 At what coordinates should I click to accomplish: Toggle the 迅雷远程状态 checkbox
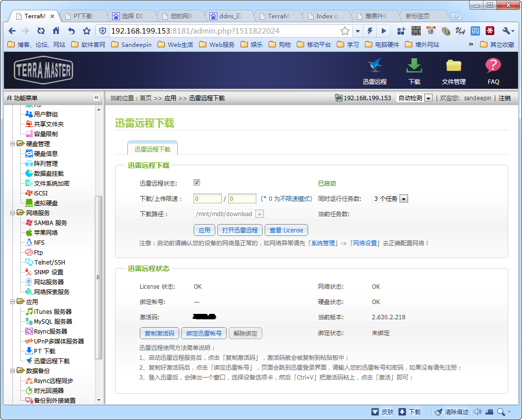click(197, 183)
